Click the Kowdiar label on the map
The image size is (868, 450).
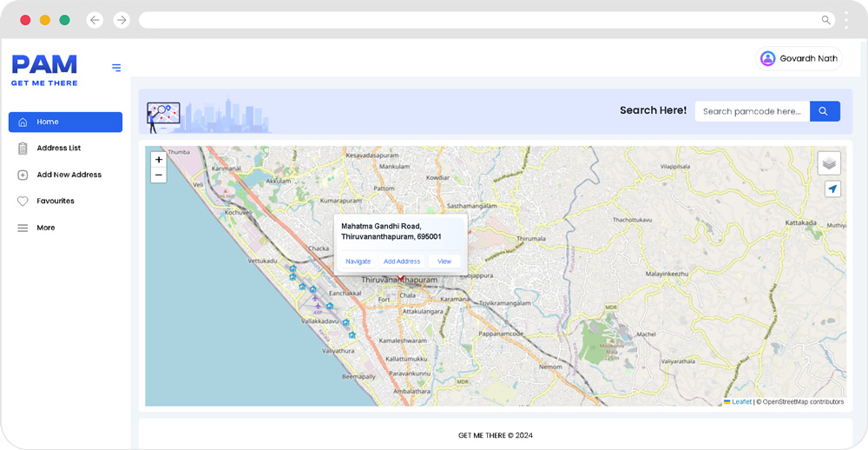tap(437, 178)
